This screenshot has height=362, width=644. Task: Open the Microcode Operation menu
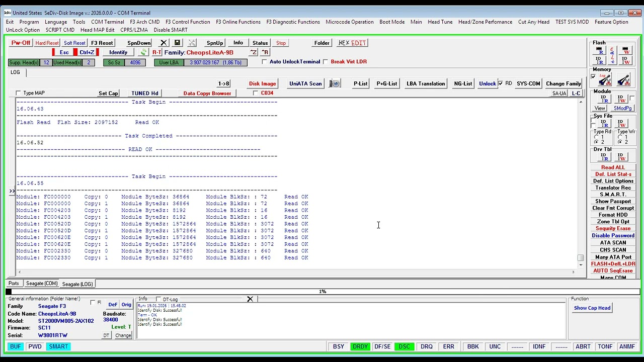(350, 22)
